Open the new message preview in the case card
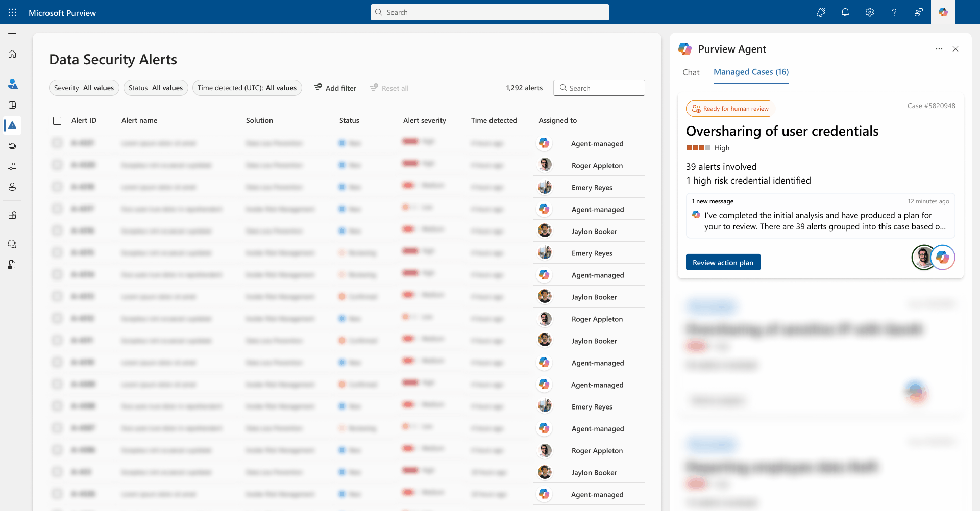 coord(821,215)
